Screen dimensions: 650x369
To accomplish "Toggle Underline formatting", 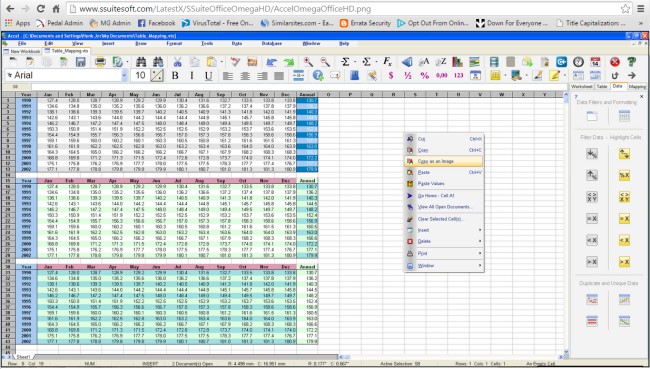I will pos(209,75).
